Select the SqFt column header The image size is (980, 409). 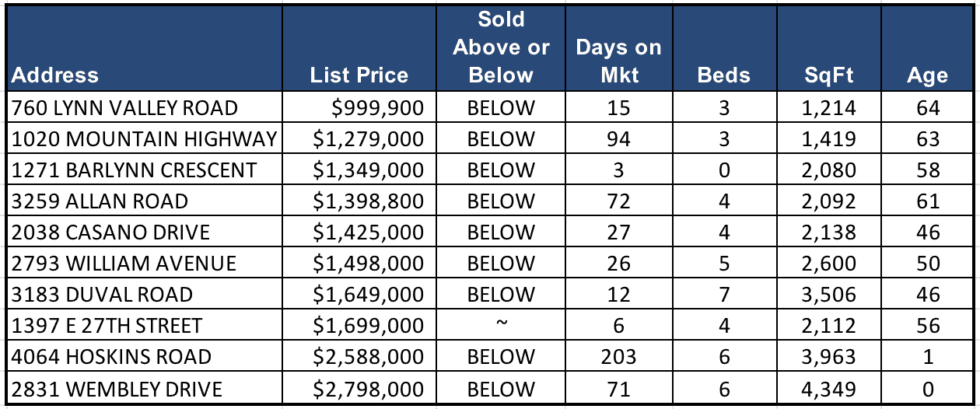(829, 75)
